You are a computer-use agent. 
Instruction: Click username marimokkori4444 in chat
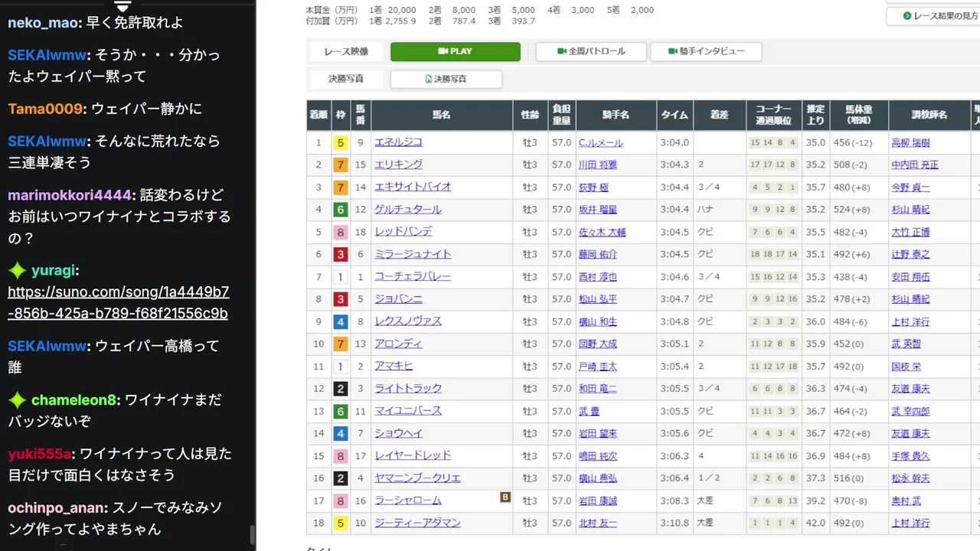point(70,194)
